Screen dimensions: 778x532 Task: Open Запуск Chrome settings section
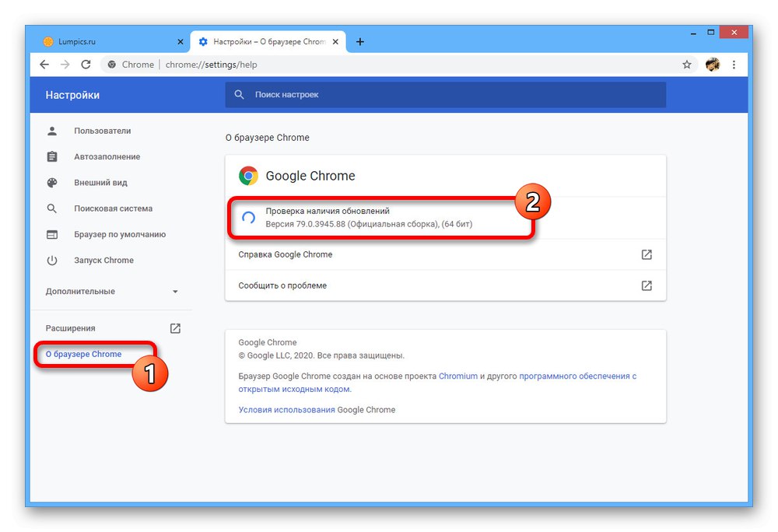pos(103,261)
